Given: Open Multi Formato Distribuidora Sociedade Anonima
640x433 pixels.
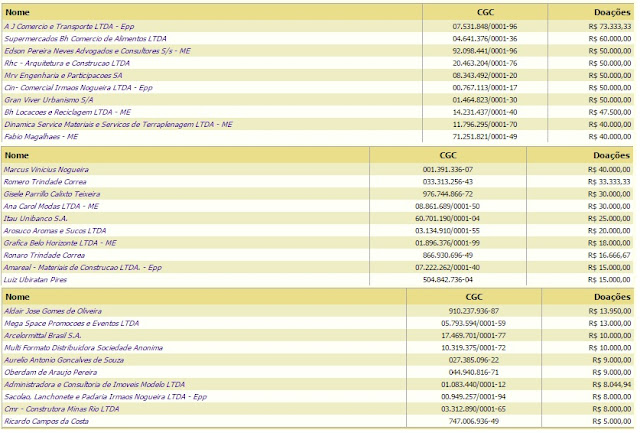Looking at the screenshot, I should click(x=83, y=348).
